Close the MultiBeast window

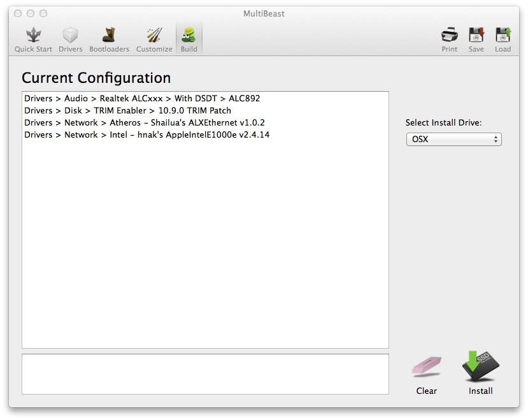point(18,13)
